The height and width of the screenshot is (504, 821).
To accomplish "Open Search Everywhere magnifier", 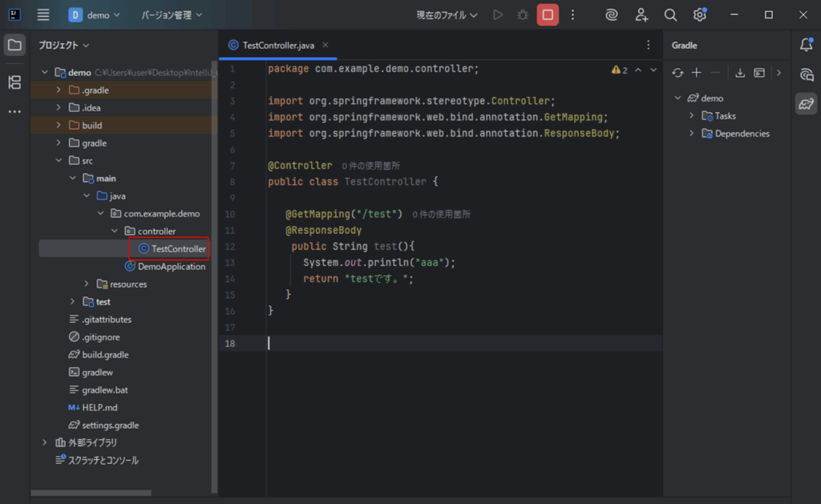I will (670, 14).
